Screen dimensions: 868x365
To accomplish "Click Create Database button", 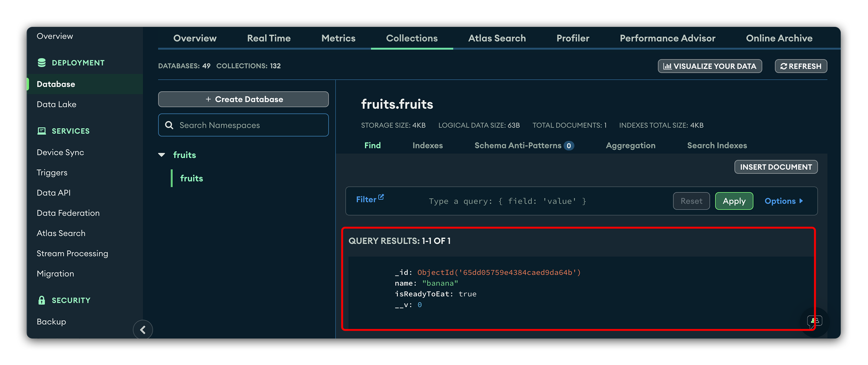I will coord(243,99).
